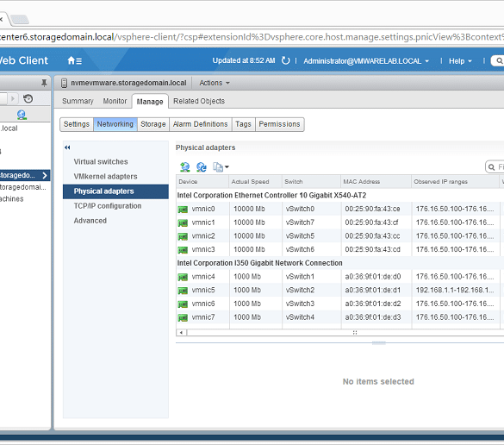This screenshot has height=445, width=504.
Task: Select the Networking sub-tab
Action: [x=115, y=124]
